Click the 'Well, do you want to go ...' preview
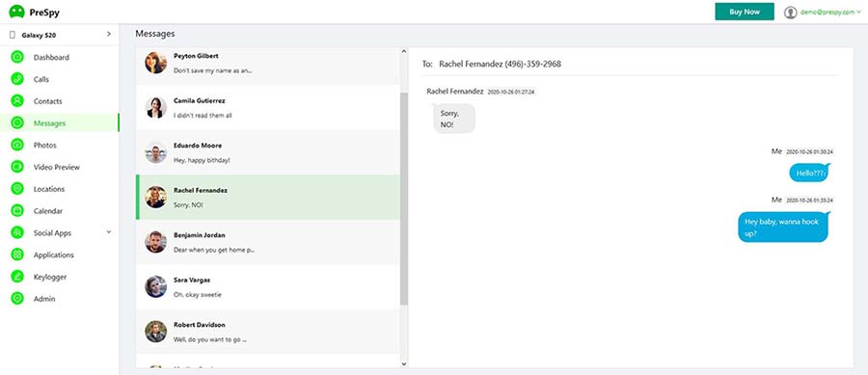This screenshot has width=868, height=375. click(x=209, y=339)
